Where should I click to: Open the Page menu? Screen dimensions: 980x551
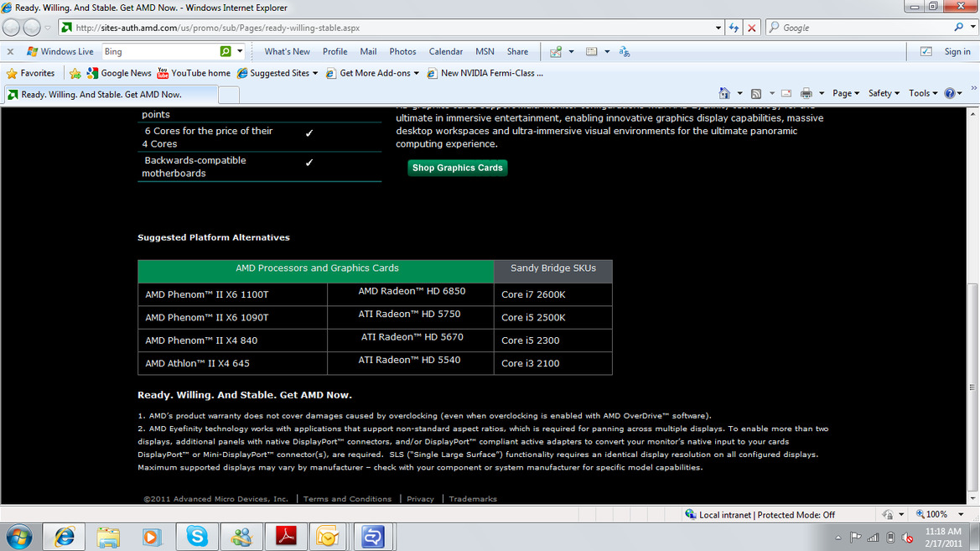[846, 93]
